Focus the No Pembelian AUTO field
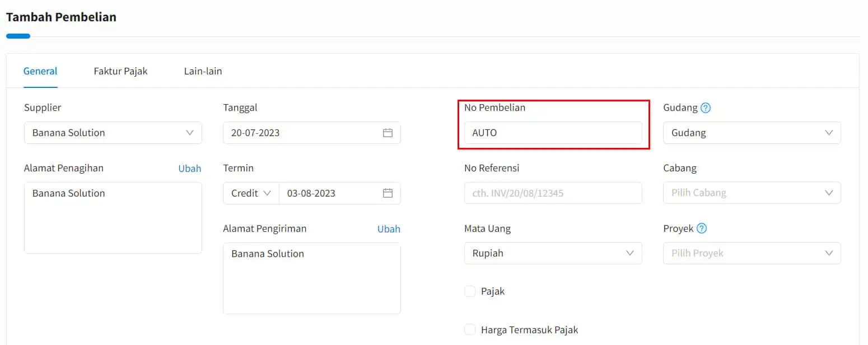 point(553,133)
